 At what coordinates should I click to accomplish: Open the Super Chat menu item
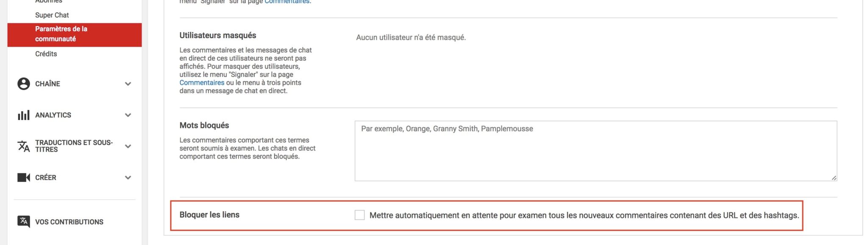coord(52,15)
